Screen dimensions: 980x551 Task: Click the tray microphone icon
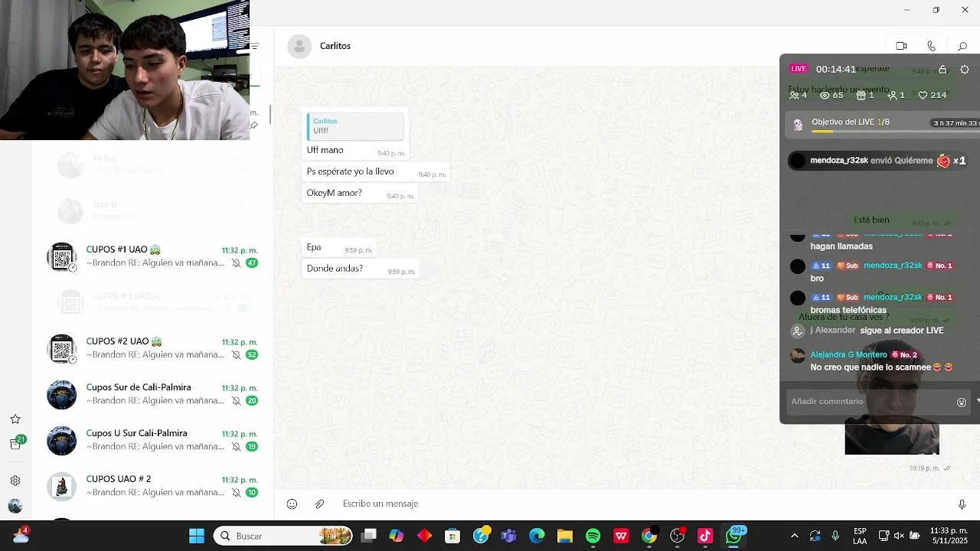[x=835, y=536]
